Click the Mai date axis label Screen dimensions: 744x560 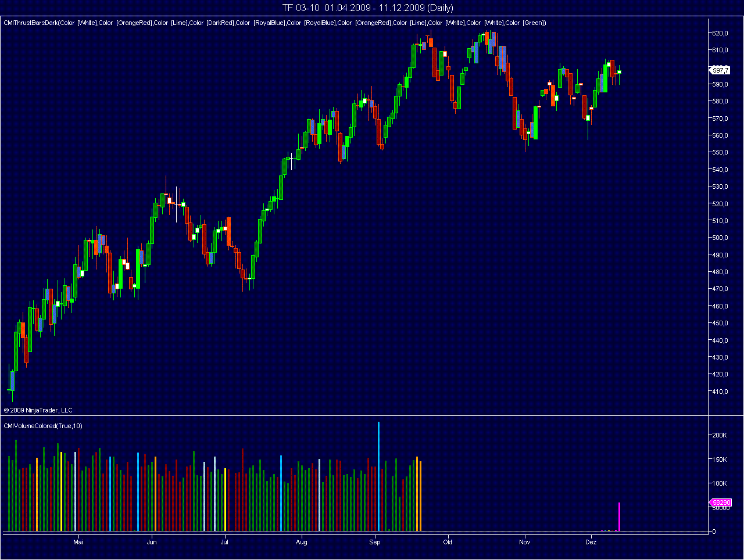[x=78, y=542]
